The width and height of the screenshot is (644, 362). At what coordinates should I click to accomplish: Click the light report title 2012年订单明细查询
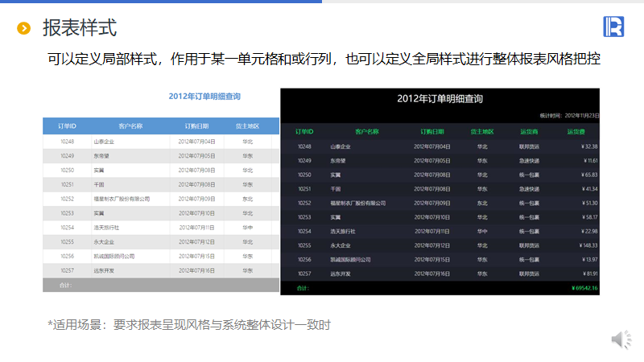(204, 97)
